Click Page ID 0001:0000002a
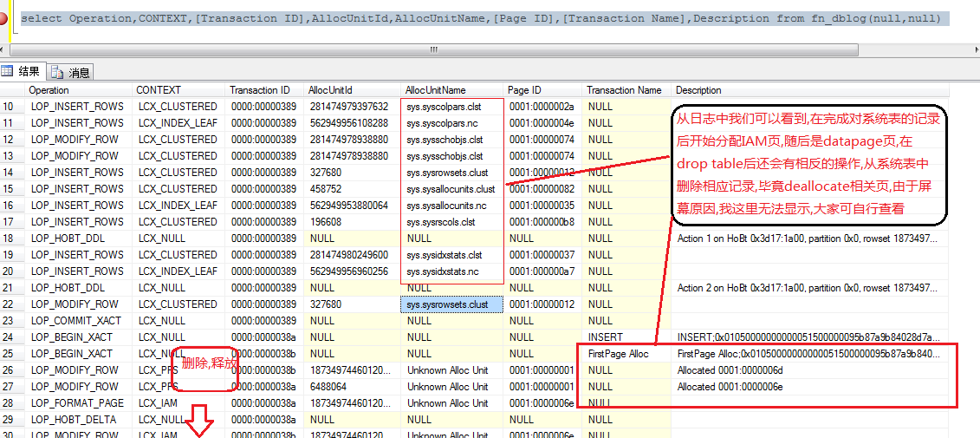 pyautogui.click(x=542, y=107)
